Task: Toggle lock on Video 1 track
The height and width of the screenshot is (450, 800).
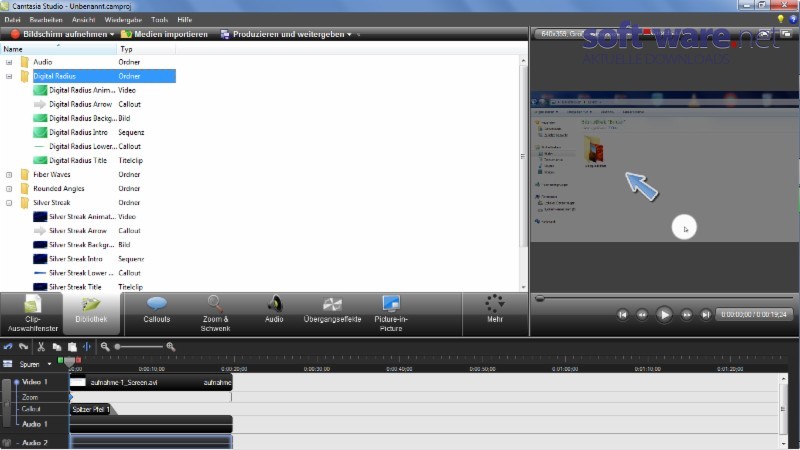Action: (7, 403)
